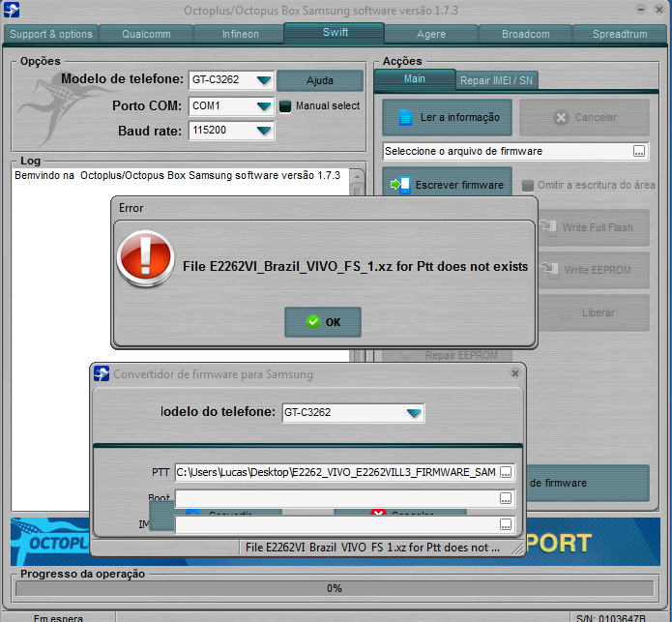Open the Convertidor phone model dropdown

[x=414, y=412]
